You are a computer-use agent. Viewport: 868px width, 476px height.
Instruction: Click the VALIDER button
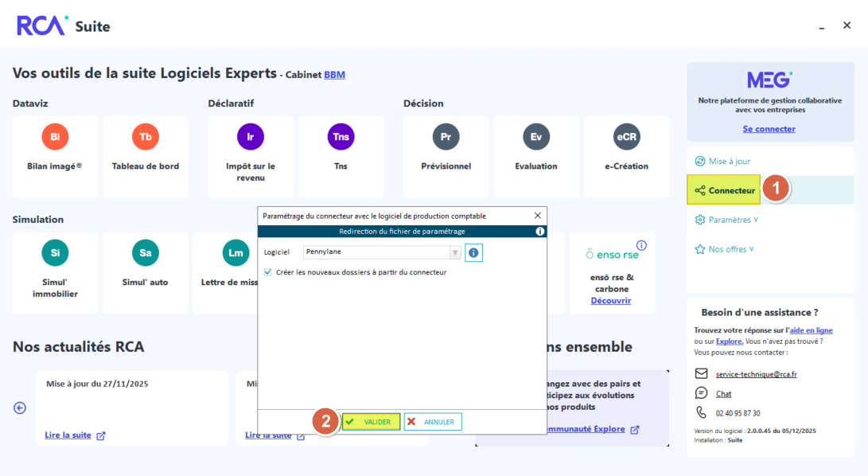(x=372, y=422)
